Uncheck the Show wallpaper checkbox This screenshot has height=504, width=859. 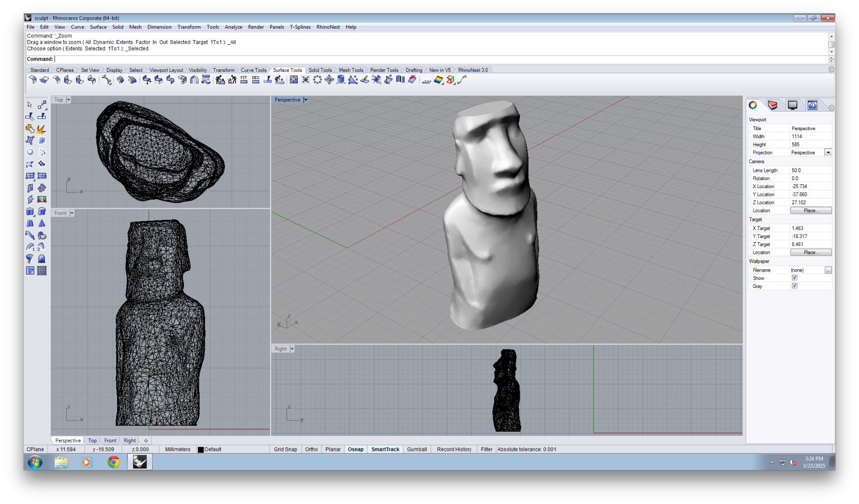(794, 278)
